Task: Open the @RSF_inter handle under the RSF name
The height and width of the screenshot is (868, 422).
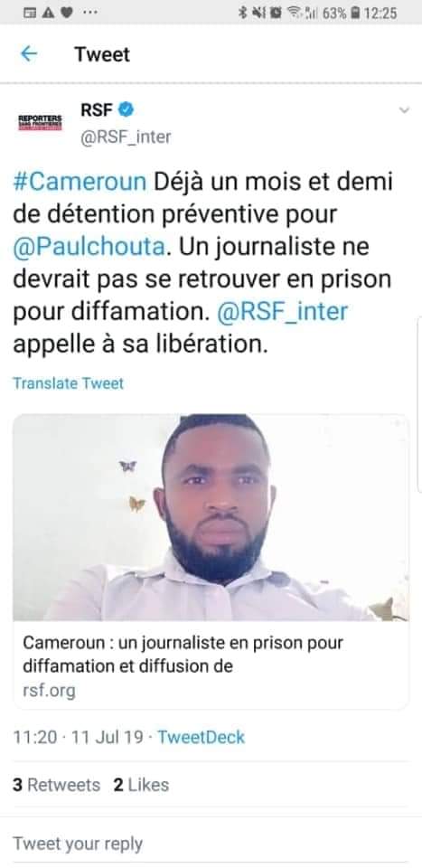Action: pos(126,137)
